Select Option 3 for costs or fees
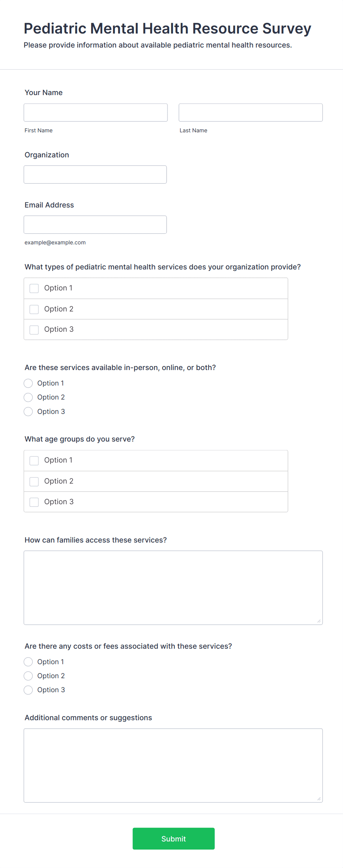343x868 pixels. 28,690
